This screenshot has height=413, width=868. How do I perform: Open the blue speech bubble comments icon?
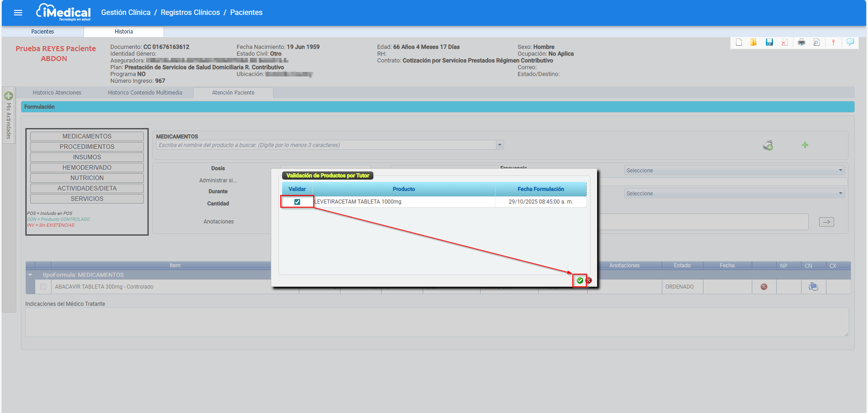click(850, 43)
